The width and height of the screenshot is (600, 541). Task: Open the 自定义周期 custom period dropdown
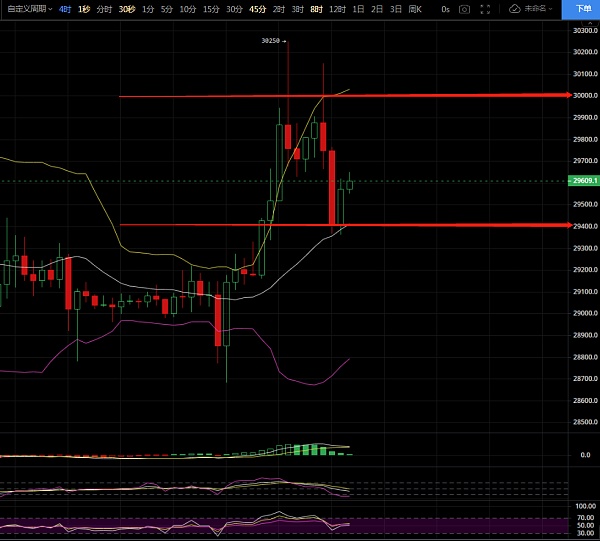coord(29,9)
